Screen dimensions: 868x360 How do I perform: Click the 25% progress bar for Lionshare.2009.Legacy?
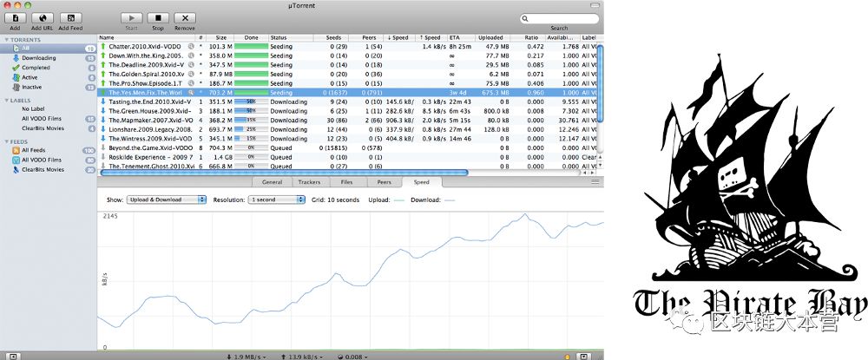(x=252, y=129)
